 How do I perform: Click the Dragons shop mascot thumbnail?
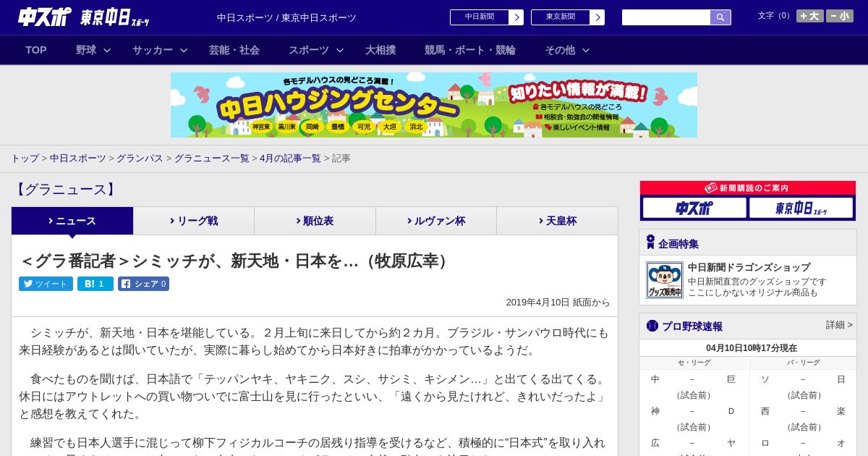pyautogui.click(x=665, y=280)
